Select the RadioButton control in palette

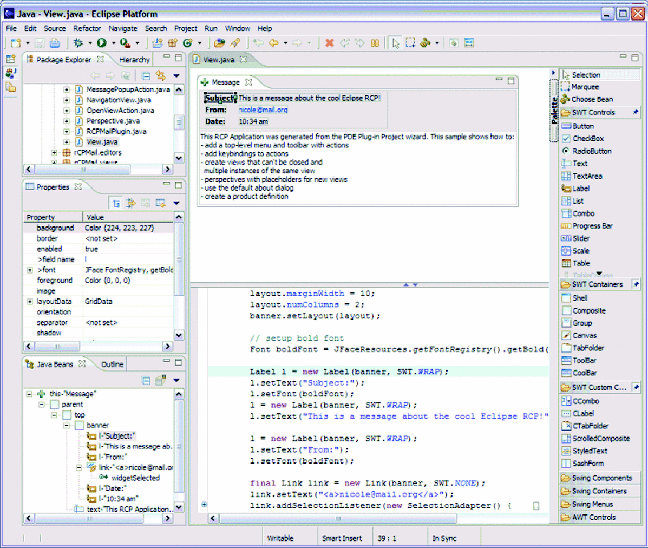[592, 151]
